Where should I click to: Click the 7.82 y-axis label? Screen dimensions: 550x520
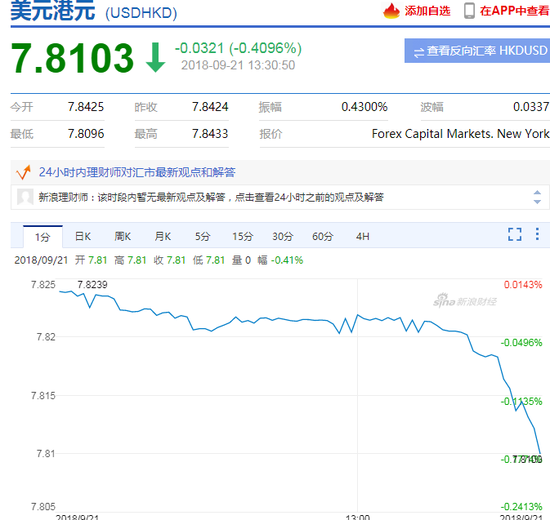pos(46,337)
